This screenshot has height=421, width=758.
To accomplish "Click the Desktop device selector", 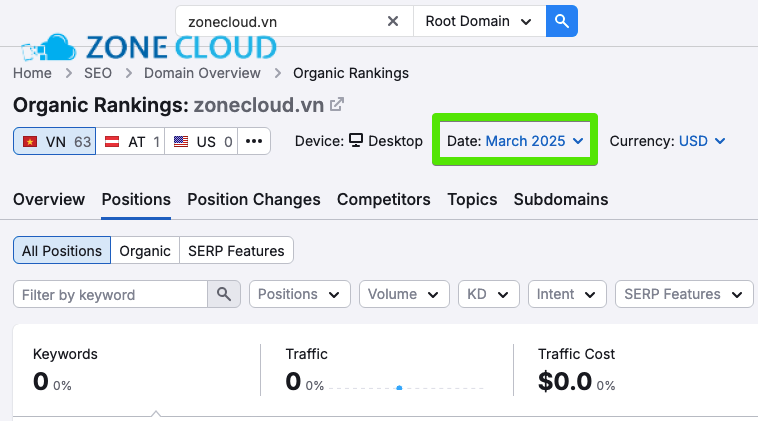I will click(x=386, y=141).
